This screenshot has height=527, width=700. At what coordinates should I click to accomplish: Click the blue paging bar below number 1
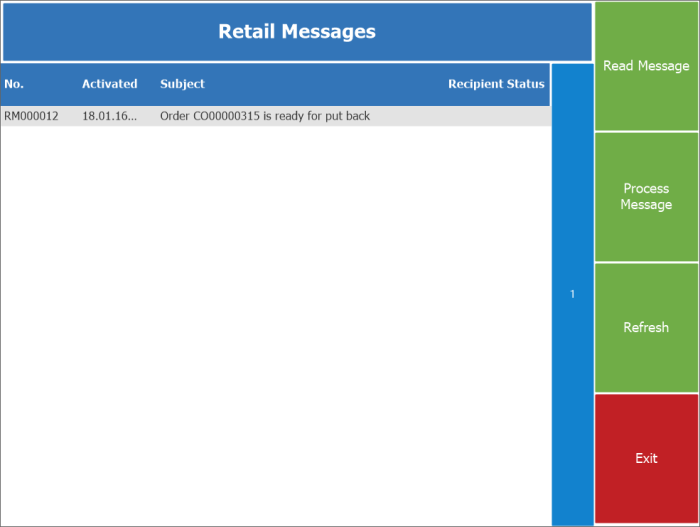(x=572, y=420)
